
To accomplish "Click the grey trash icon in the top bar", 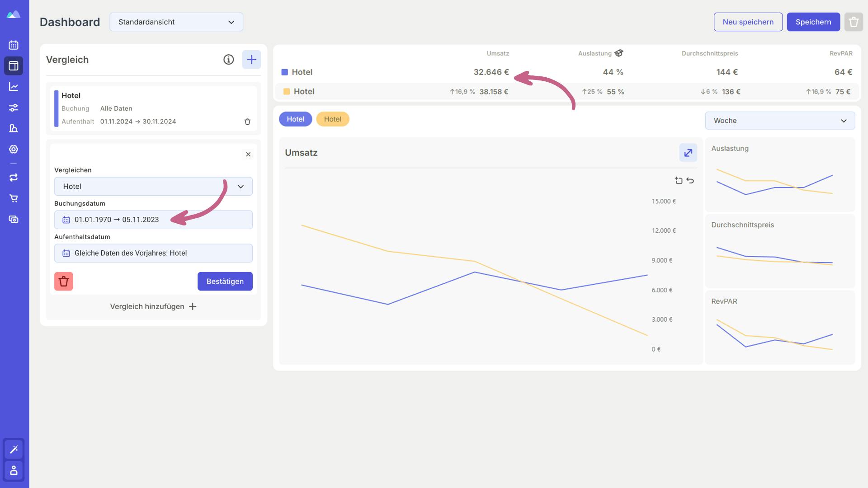I will (854, 22).
